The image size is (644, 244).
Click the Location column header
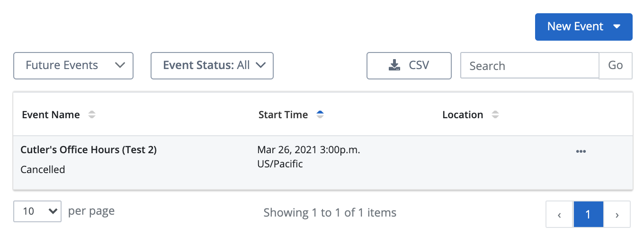(x=463, y=115)
